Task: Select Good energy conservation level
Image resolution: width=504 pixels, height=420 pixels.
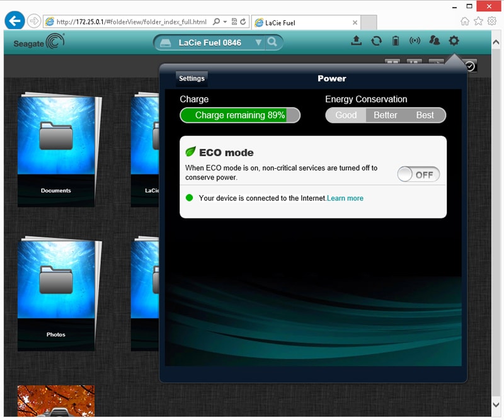Action: point(346,115)
